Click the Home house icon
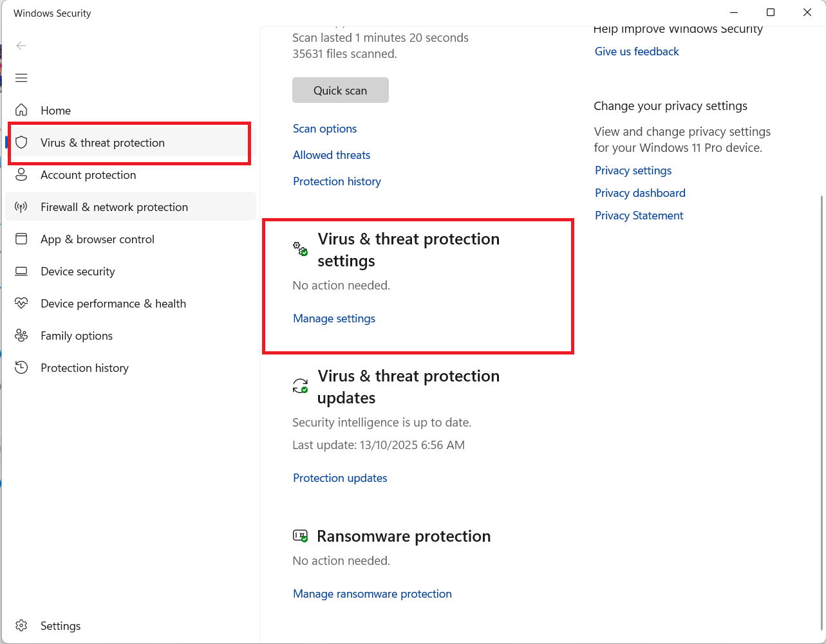 tap(21, 110)
